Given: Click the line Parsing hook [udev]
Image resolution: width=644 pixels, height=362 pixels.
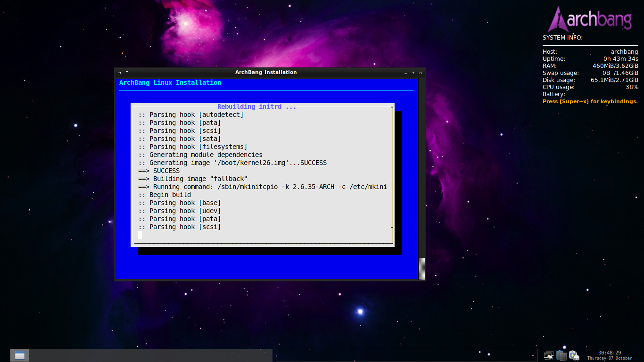Looking at the screenshot, I should (180, 211).
